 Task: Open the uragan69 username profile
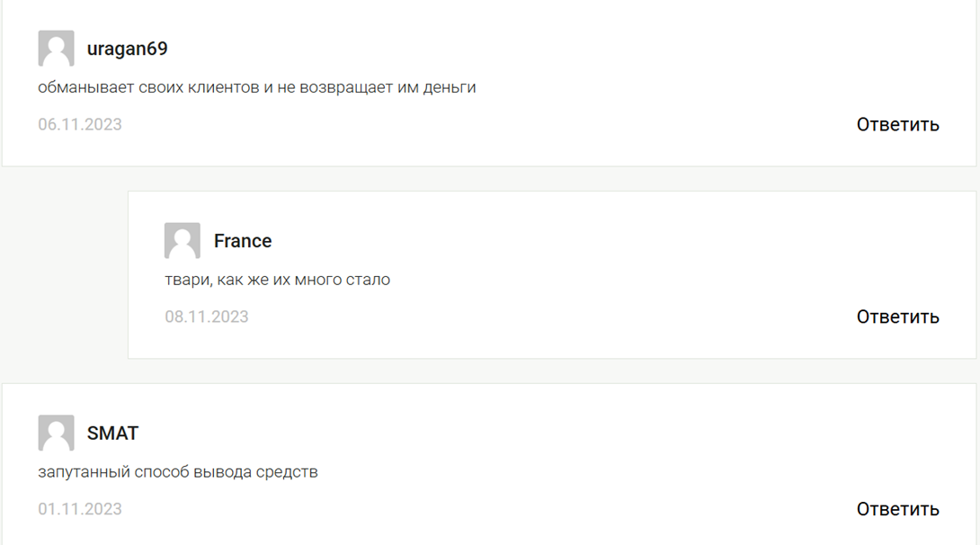point(127,49)
